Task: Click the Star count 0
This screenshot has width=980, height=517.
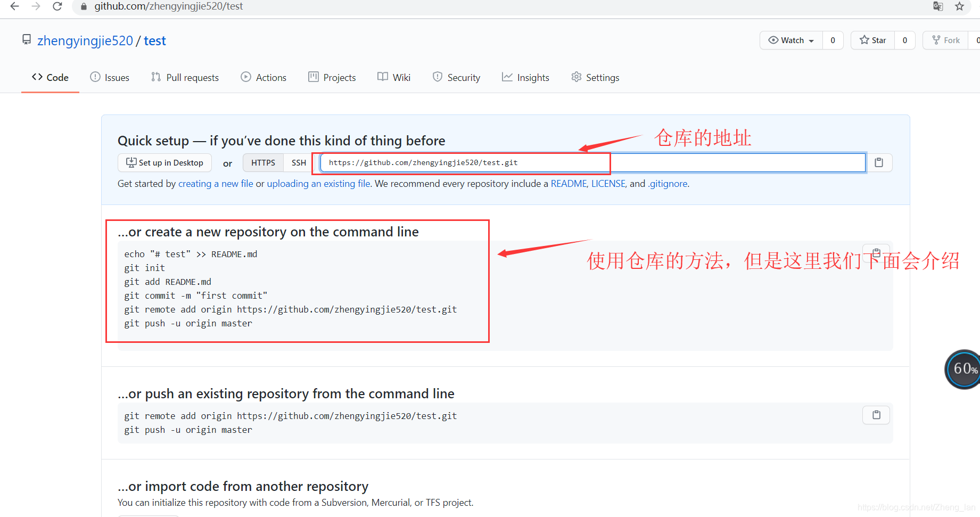Action: (905, 40)
